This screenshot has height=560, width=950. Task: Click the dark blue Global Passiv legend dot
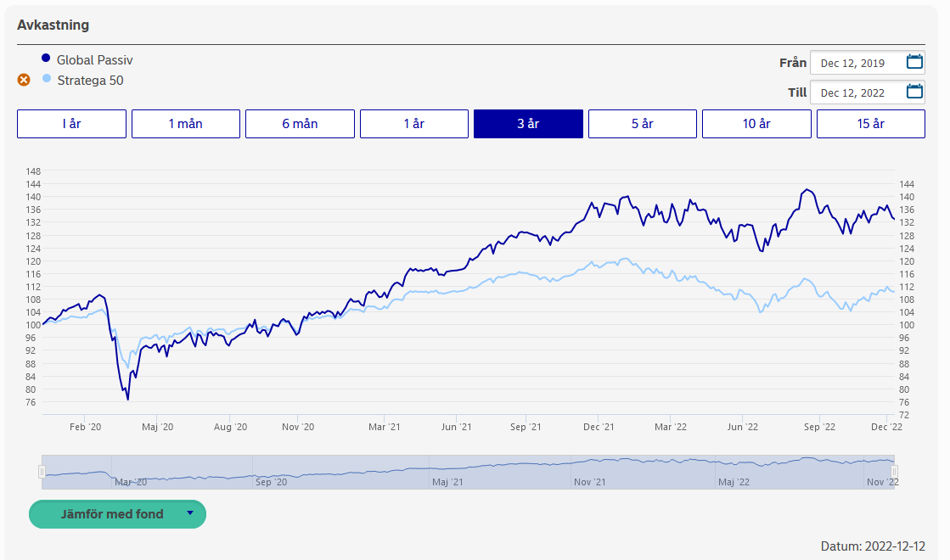pyautogui.click(x=46, y=59)
